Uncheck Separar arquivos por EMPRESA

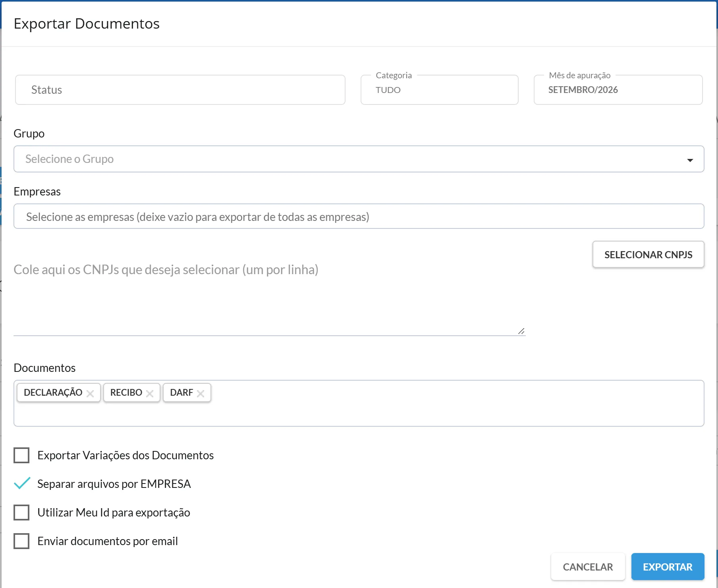tap(22, 484)
